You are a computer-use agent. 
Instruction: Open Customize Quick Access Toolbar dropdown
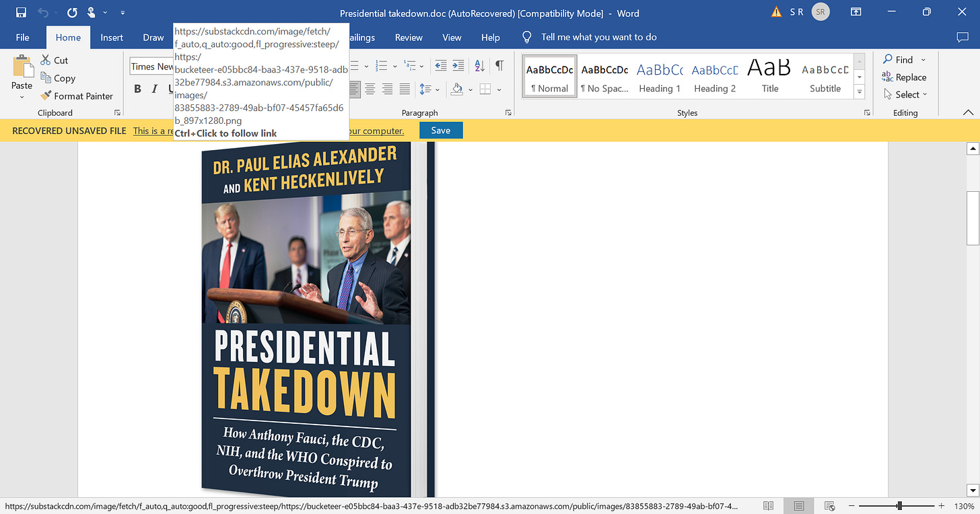point(123,13)
